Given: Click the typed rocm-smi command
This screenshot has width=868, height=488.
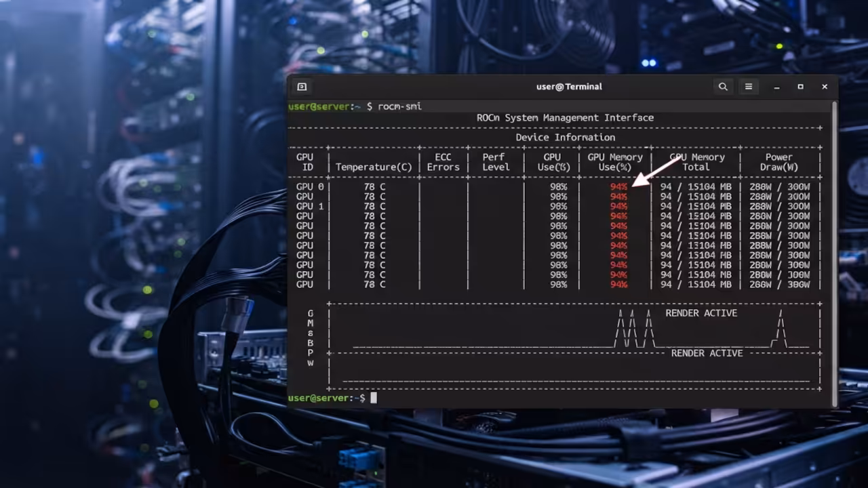Looking at the screenshot, I should [x=399, y=106].
